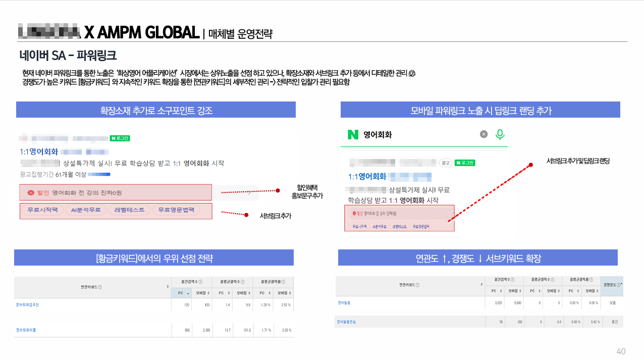Click the 레벨테스트 sublink in desktop ad

(129, 210)
